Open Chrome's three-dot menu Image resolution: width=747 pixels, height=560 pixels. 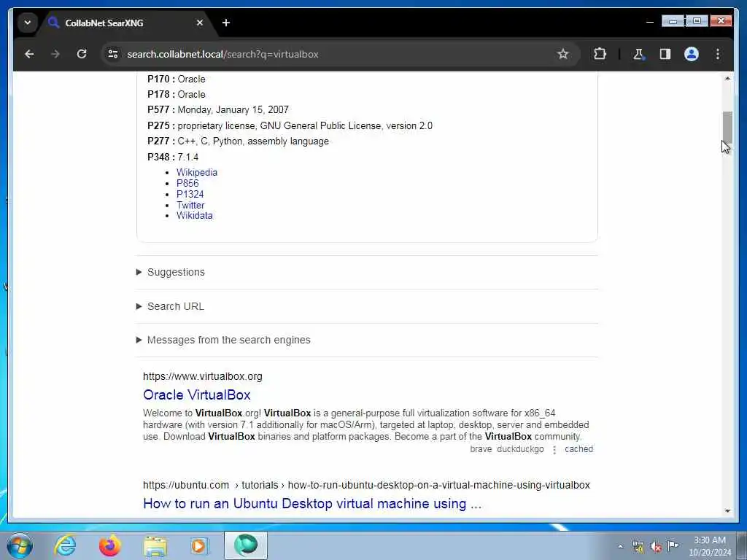tap(718, 54)
